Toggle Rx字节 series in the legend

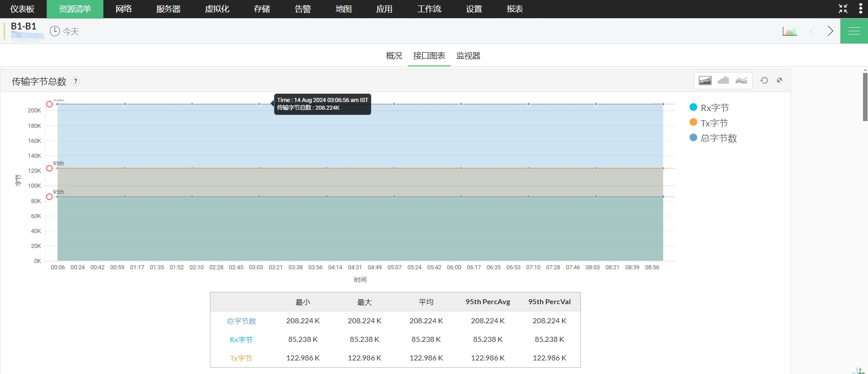714,108
